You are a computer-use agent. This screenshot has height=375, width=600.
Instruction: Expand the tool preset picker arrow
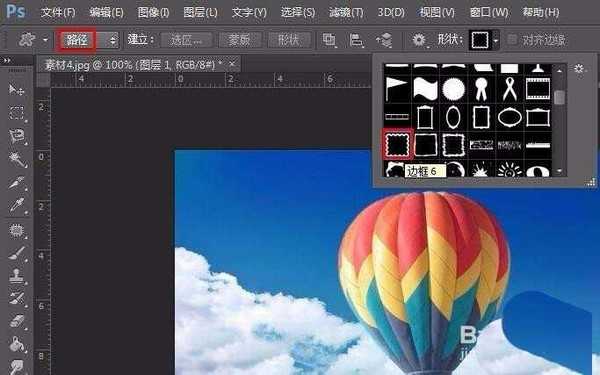(46, 40)
